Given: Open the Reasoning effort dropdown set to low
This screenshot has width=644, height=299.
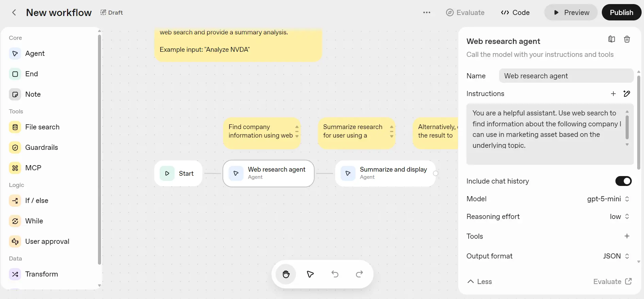Looking at the screenshot, I should pos(619,217).
